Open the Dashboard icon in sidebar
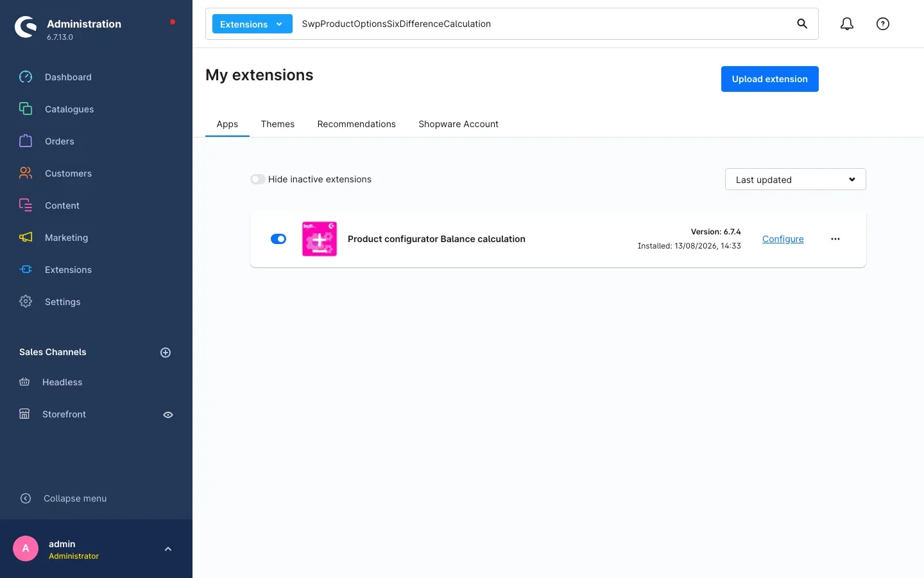The width and height of the screenshot is (924, 578). click(26, 77)
